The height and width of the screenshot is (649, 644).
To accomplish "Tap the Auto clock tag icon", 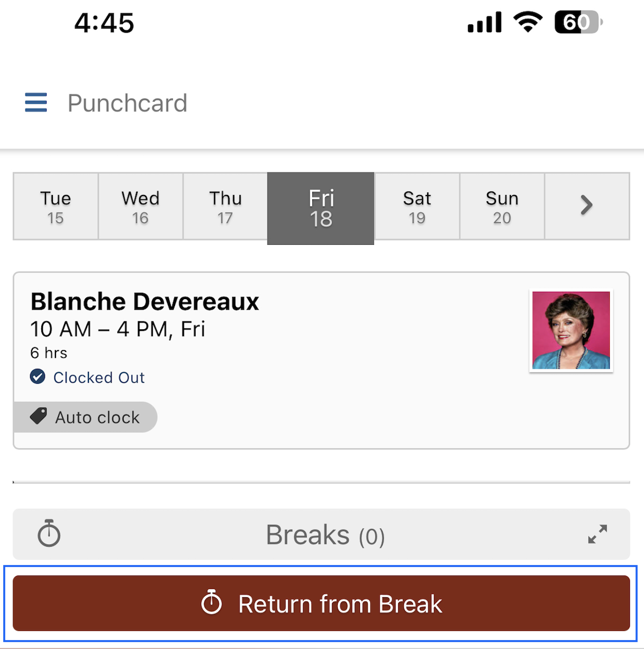I will coord(39,416).
